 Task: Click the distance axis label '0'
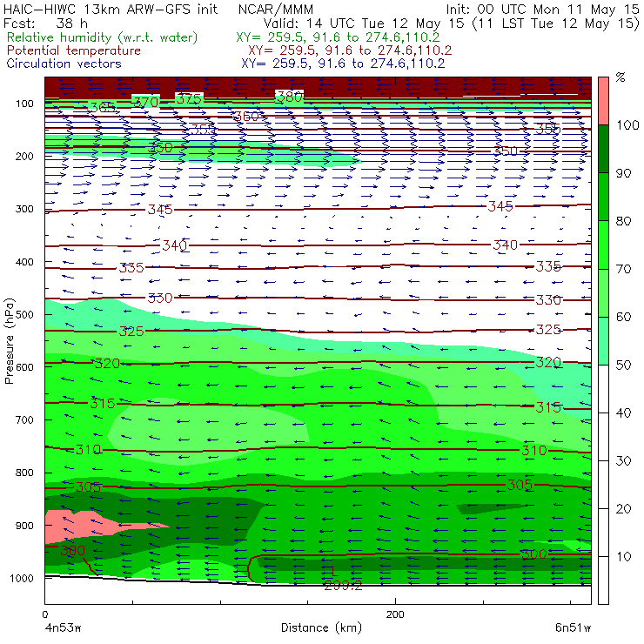[x=45, y=614]
